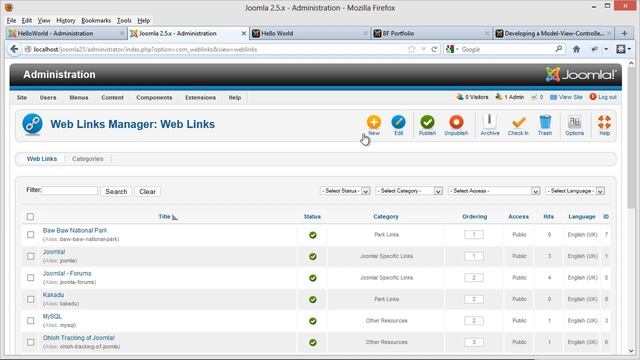640x360 pixels.
Task: Open the Options toolbar icon
Action: (574, 125)
